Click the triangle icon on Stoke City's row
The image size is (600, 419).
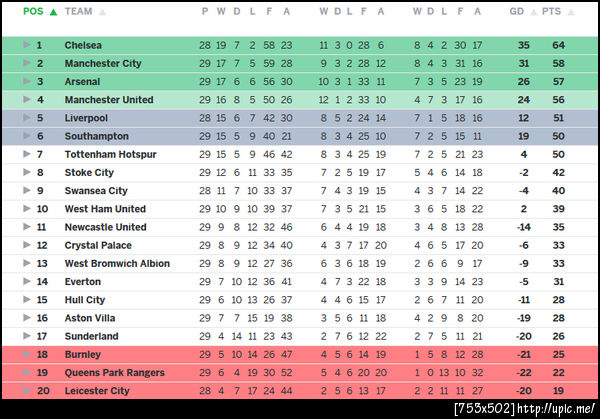[28, 172]
